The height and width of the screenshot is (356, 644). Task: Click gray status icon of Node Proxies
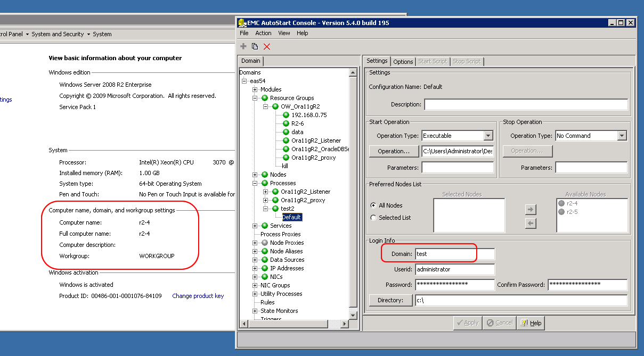(264, 243)
